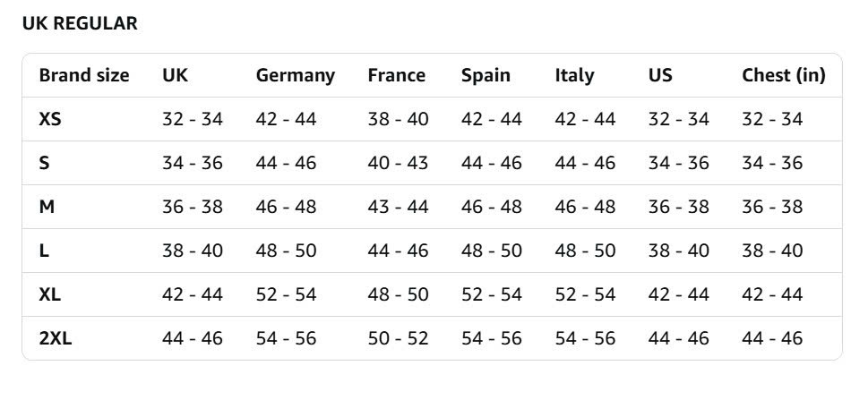Click the Spain column header

486,75
